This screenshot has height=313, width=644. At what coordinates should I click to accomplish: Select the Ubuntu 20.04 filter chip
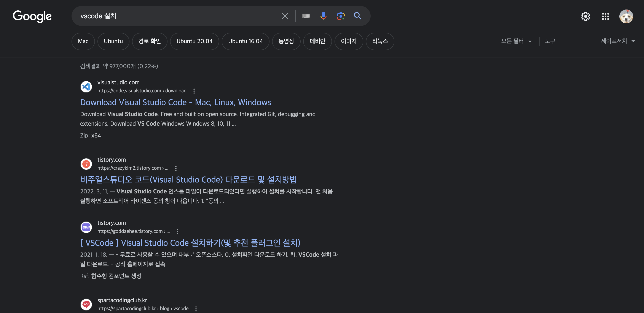point(194,41)
